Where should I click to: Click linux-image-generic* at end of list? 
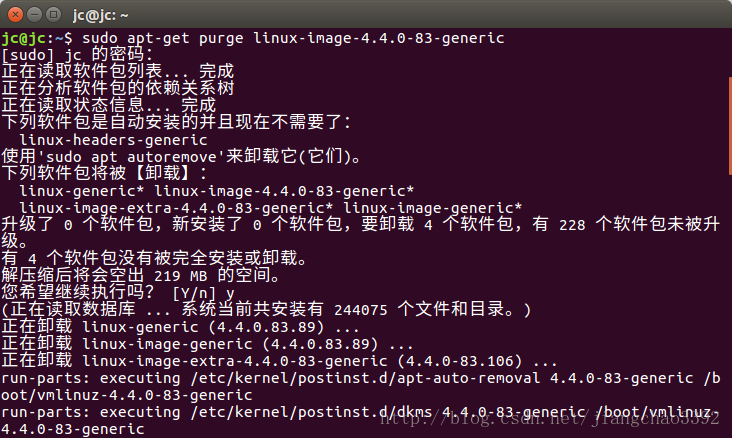pyautogui.click(x=433, y=208)
